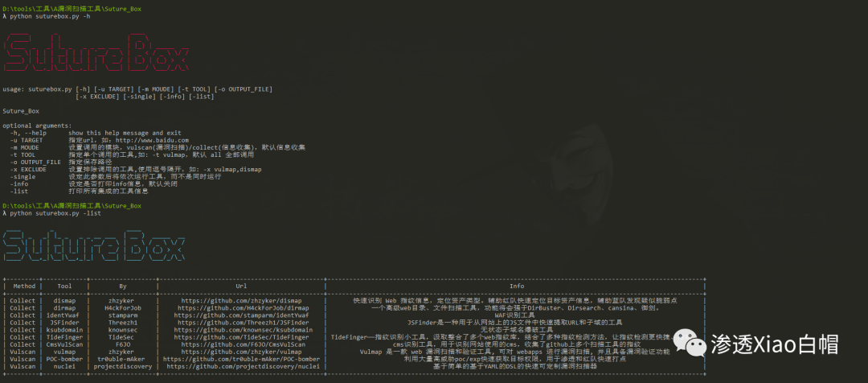
Task: Click the 'Vulscan' method in POC-bomber row
Action: click(x=23, y=359)
